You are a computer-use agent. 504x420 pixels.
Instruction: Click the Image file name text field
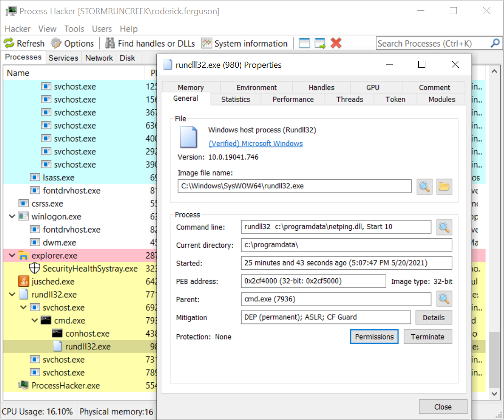pos(294,186)
